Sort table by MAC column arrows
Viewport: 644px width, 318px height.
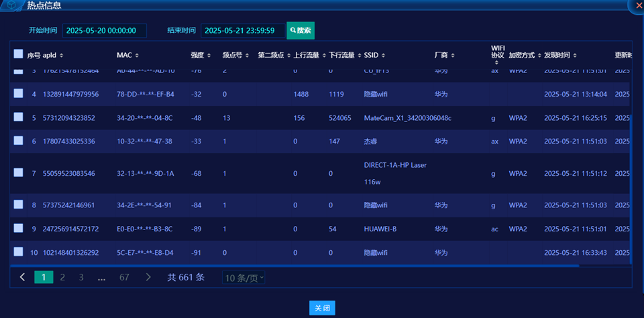click(137, 56)
